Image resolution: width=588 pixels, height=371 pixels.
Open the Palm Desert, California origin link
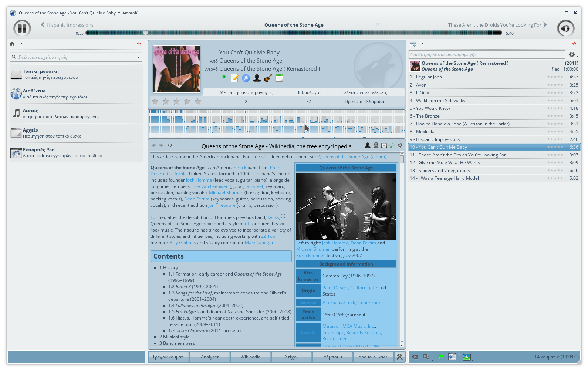click(346, 288)
